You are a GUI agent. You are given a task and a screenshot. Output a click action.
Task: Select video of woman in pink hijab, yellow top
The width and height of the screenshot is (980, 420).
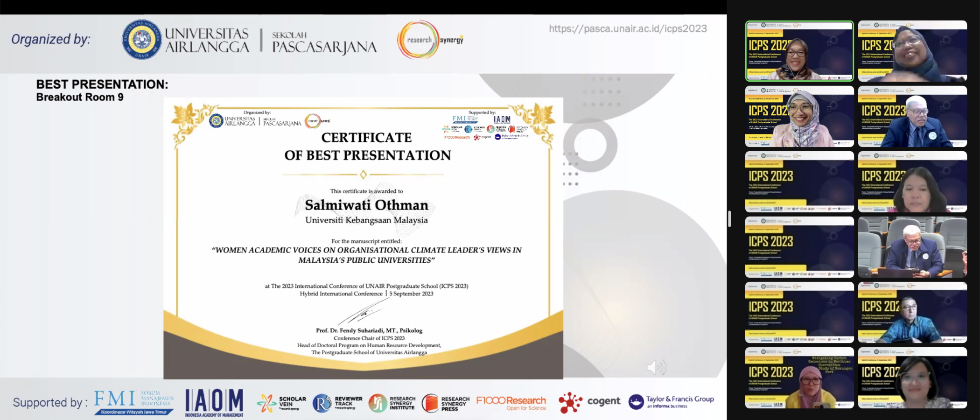[799, 378]
